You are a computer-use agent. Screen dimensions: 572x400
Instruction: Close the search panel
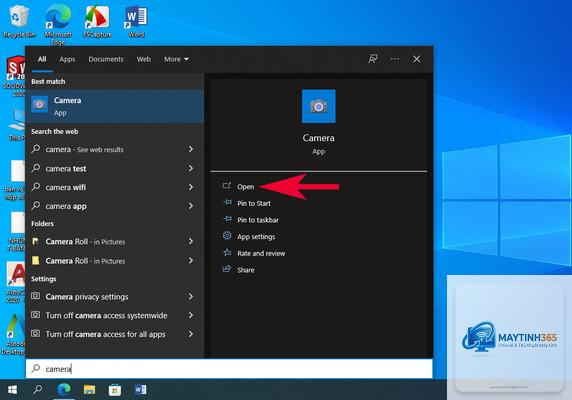coord(417,59)
